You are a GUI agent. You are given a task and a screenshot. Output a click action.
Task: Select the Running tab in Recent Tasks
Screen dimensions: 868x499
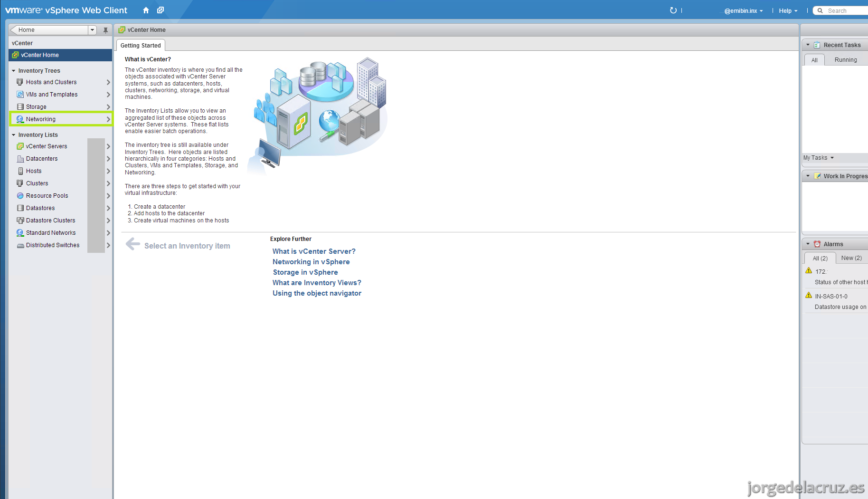point(846,60)
